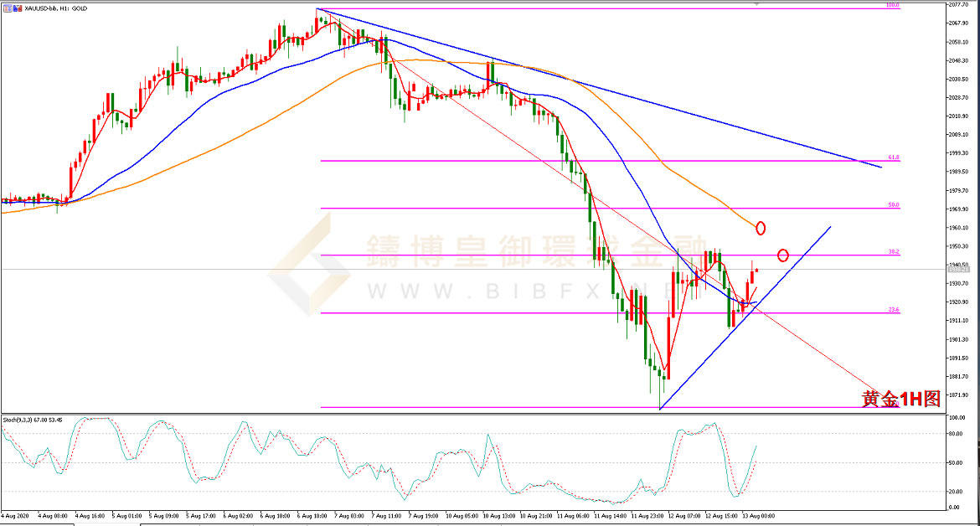Click the 20.00 level on Stochastic scale
Screen dimensions: 980x526
pos(956,492)
